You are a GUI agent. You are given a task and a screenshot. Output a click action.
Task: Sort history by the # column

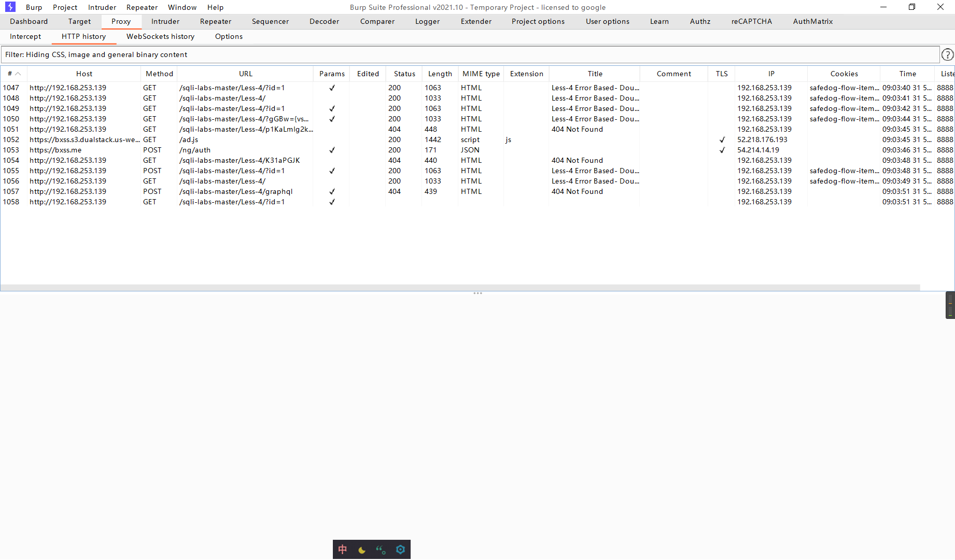(x=14, y=74)
